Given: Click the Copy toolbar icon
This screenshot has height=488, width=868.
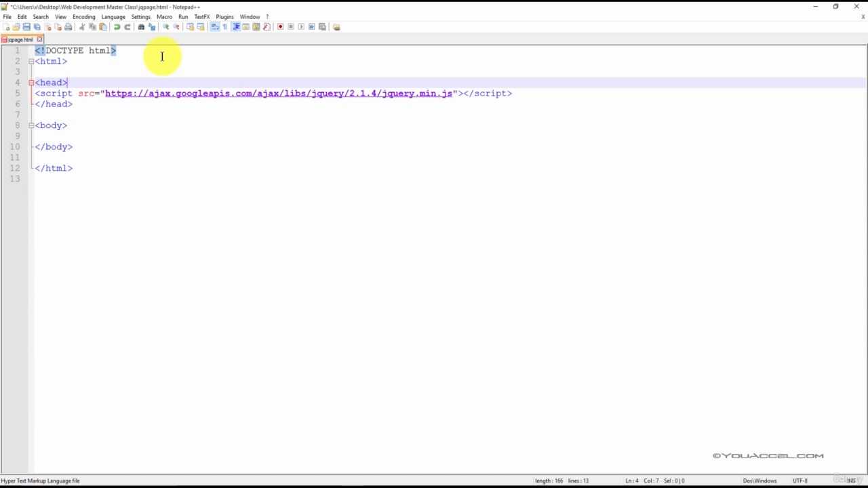Looking at the screenshot, I should coord(92,27).
